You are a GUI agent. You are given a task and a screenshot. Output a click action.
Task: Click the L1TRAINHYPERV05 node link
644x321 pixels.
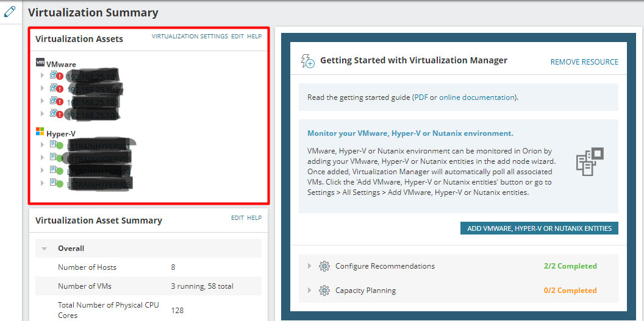click(x=99, y=185)
